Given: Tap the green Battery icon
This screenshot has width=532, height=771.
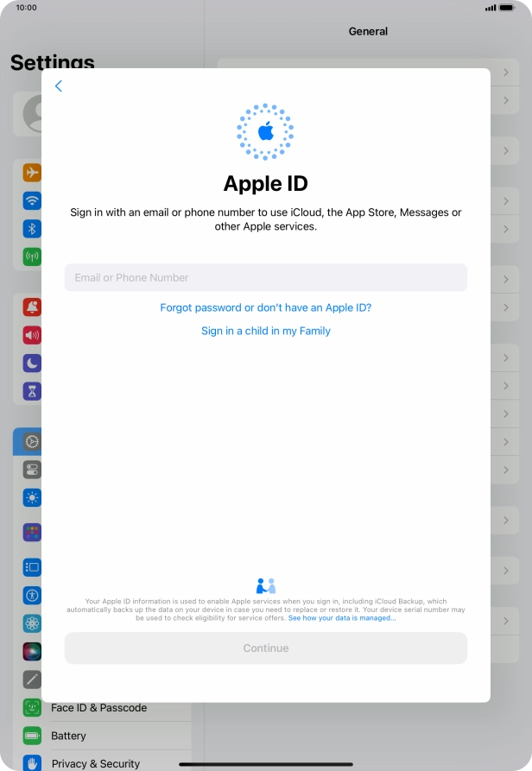Looking at the screenshot, I should click(32, 736).
